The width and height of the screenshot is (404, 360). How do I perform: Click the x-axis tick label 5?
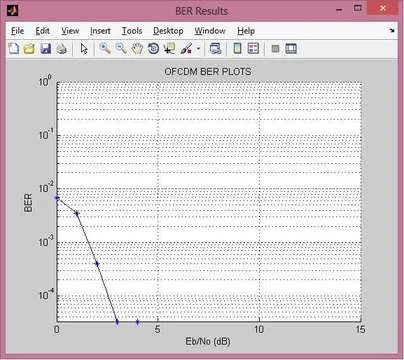pos(157,329)
